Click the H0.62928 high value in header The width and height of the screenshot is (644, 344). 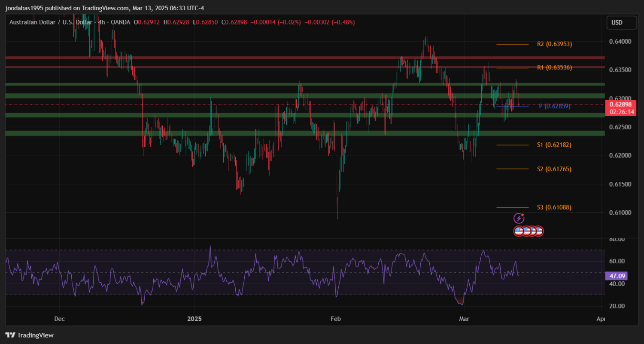pos(176,22)
